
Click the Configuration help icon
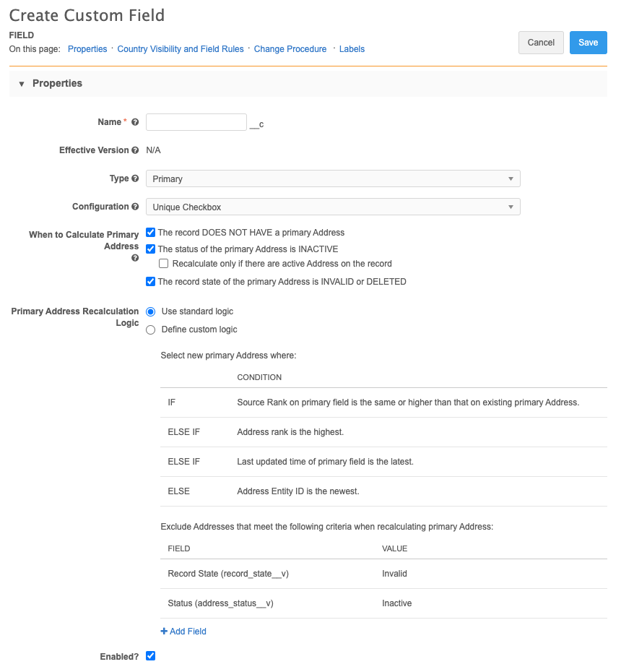135,207
